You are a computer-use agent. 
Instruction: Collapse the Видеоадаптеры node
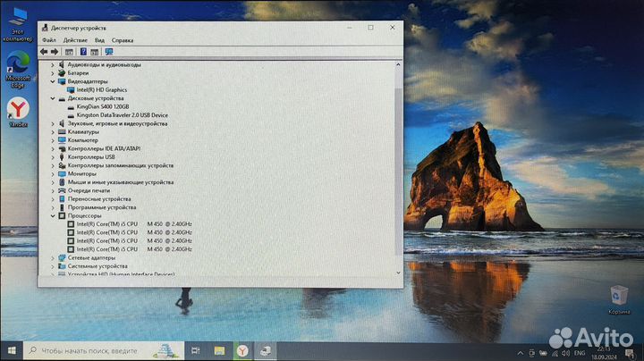click(53, 81)
